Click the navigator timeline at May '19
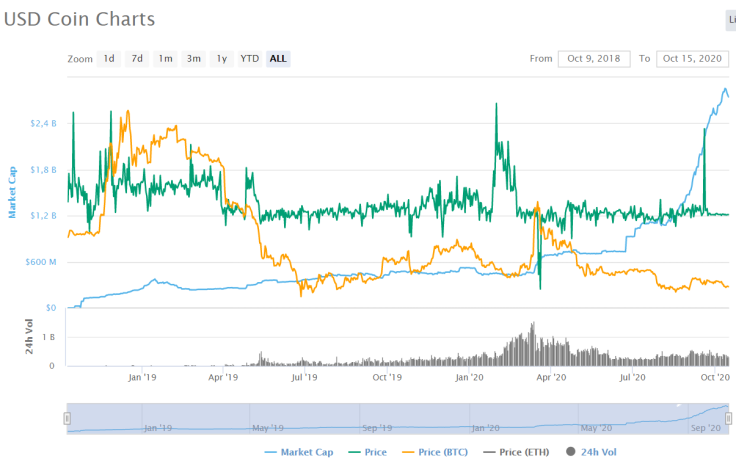The width and height of the screenshot is (736, 464). point(268,428)
